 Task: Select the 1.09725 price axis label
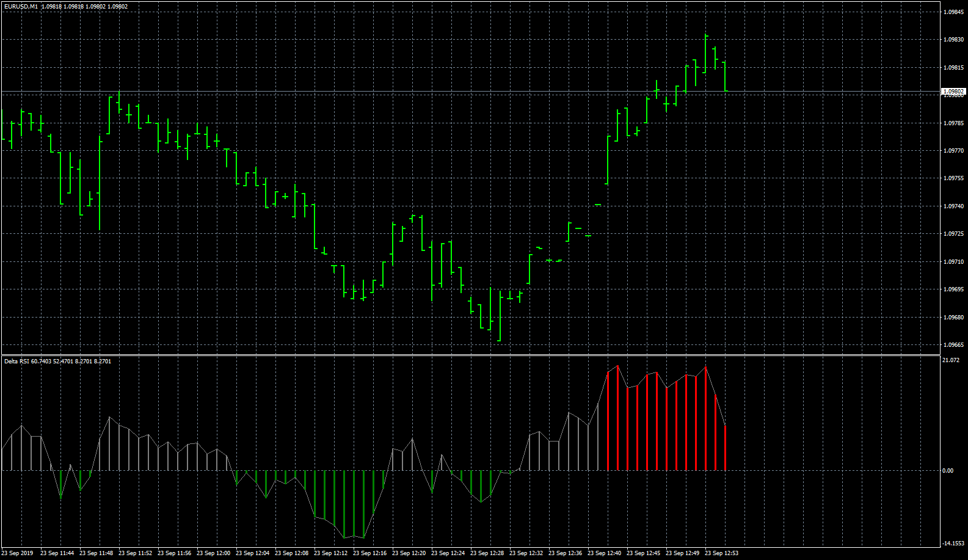click(954, 234)
